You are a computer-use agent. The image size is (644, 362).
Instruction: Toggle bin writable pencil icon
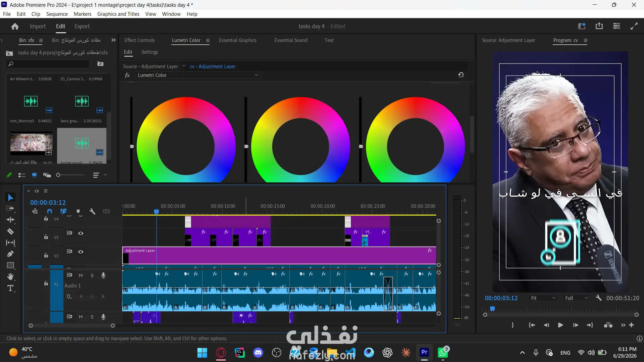point(9,175)
